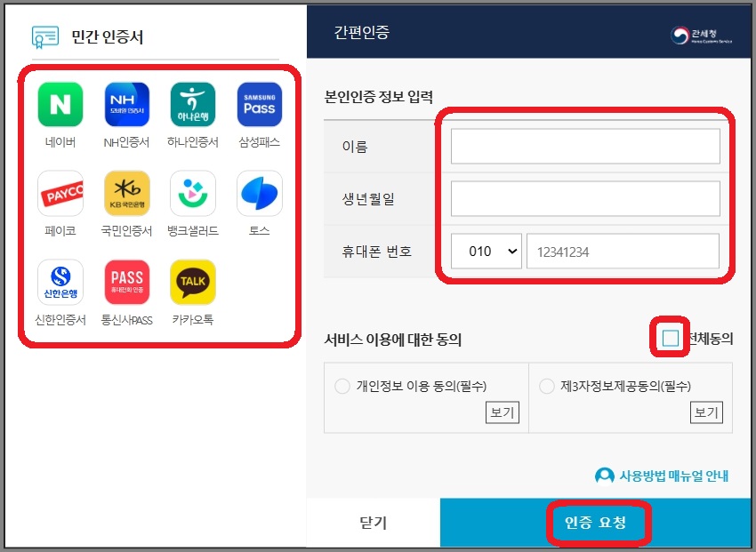This screenshot has width=756, height=552.
Task: Choose the 하나인증서 Hana certificate icon
Action: pos(193,103)
